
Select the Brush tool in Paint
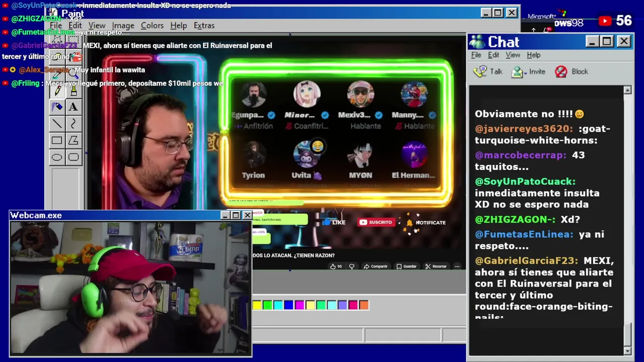pos(74,91)
